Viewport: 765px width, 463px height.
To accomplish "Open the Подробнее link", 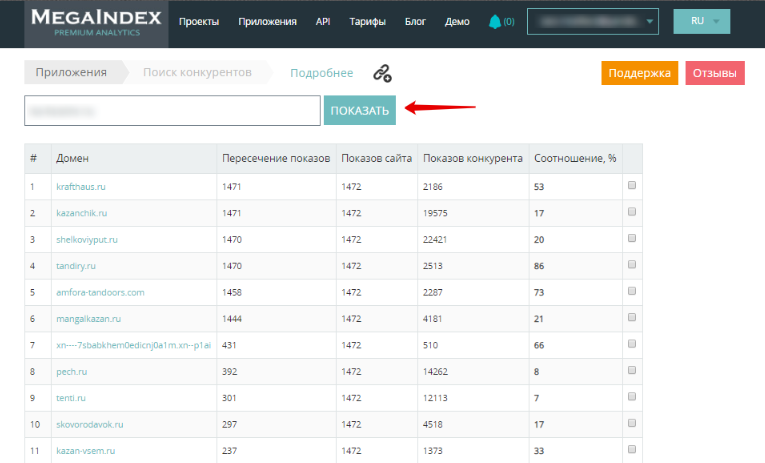I will tap(322, 73).
